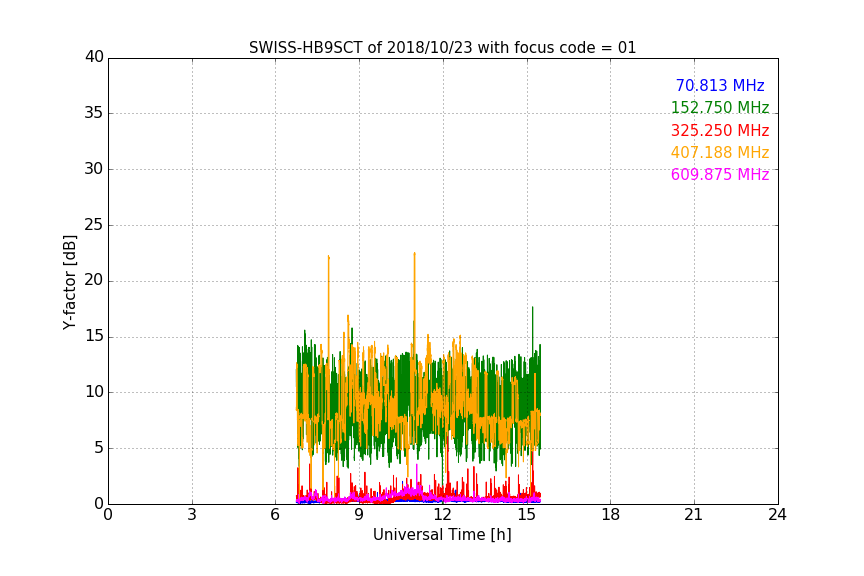Select the 609.875 MHz legend label
The width and height of the screenshot is (864, 576).
720,174
